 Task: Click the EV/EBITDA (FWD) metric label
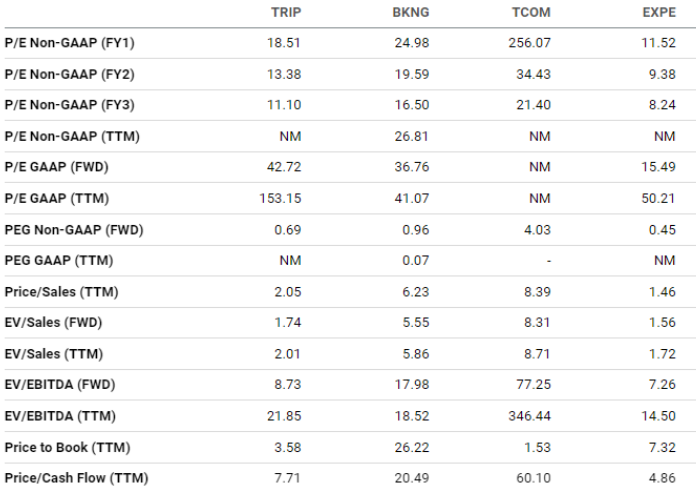tap(60, 385)
